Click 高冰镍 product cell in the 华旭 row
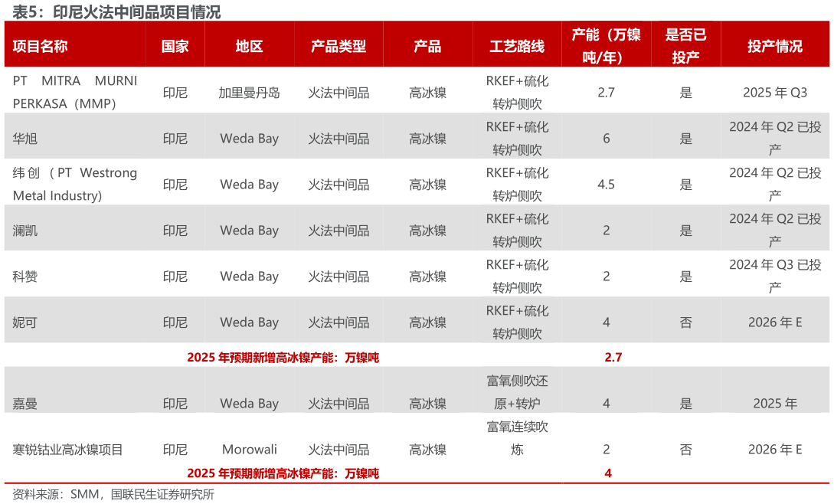 tap(427, 139)
